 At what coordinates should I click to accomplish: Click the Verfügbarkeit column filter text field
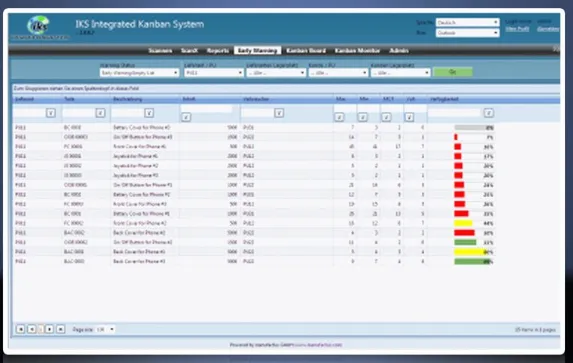454,113
